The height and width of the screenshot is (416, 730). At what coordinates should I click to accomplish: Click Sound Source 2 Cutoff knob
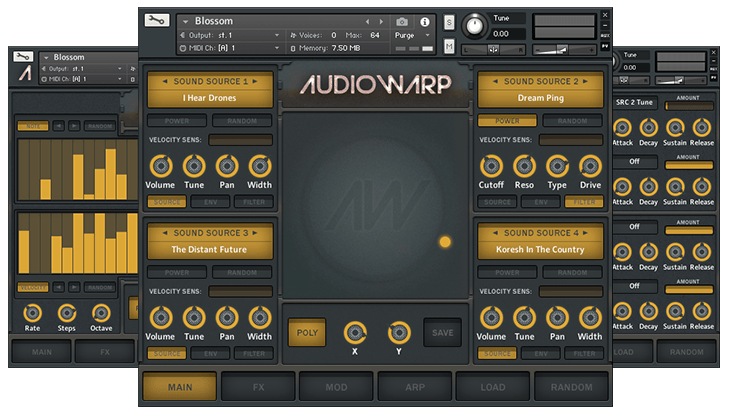(491, 167)
